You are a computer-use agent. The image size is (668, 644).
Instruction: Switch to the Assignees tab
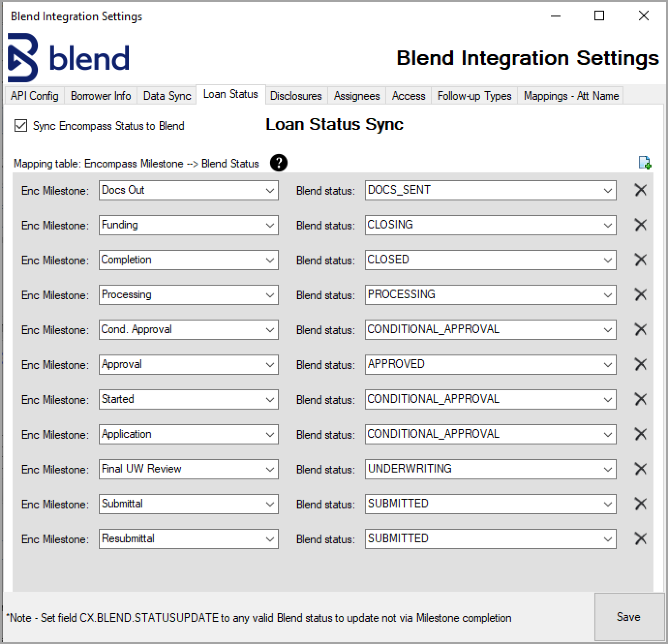click(357, 96)
